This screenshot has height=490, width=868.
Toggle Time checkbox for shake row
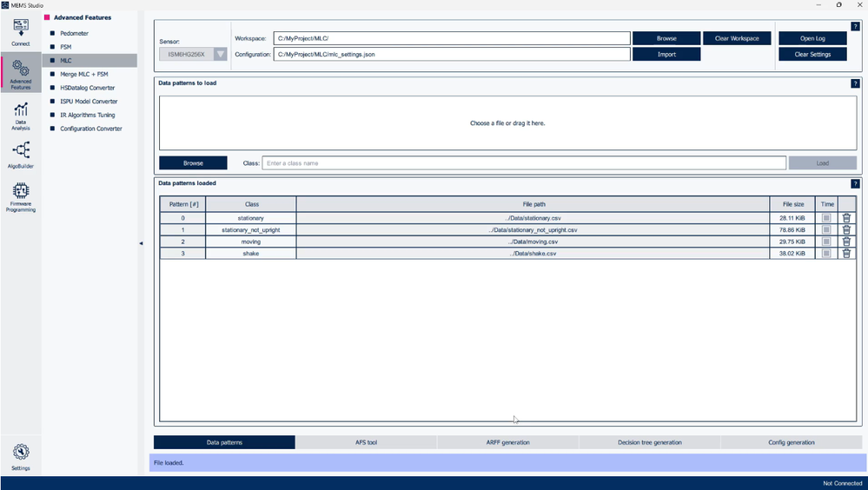(x=826, y=254)
